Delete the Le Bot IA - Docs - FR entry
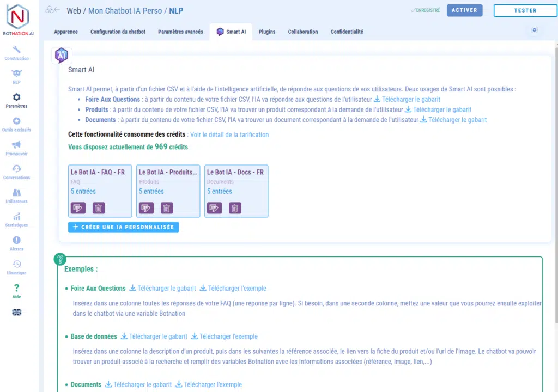Viewport: 558px width, 392px height. [x=235, y=208]
